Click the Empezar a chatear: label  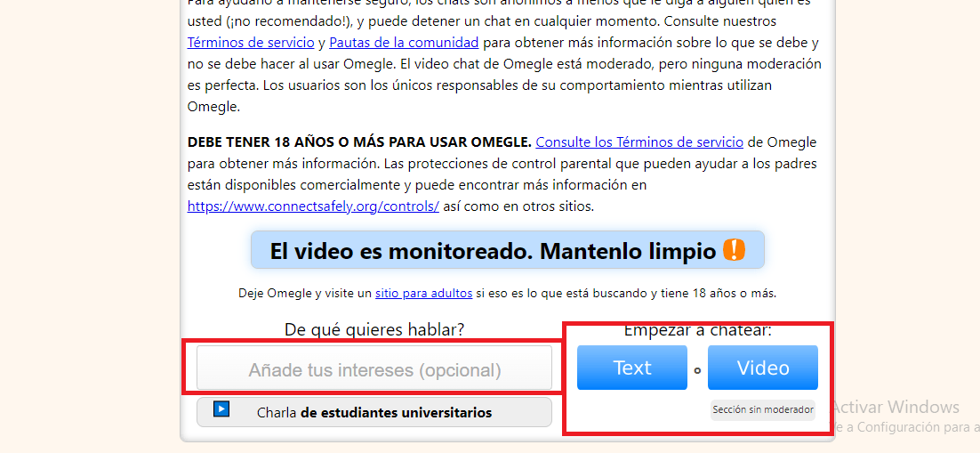[x=697, y=330]
